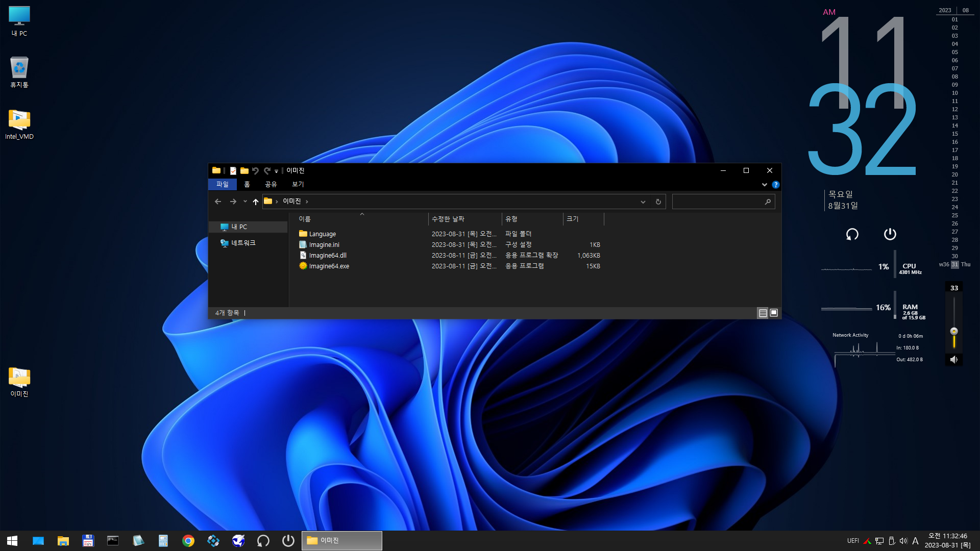Click the restart widget icon
This screenshot has width=980, height=551.
(852, 234)
